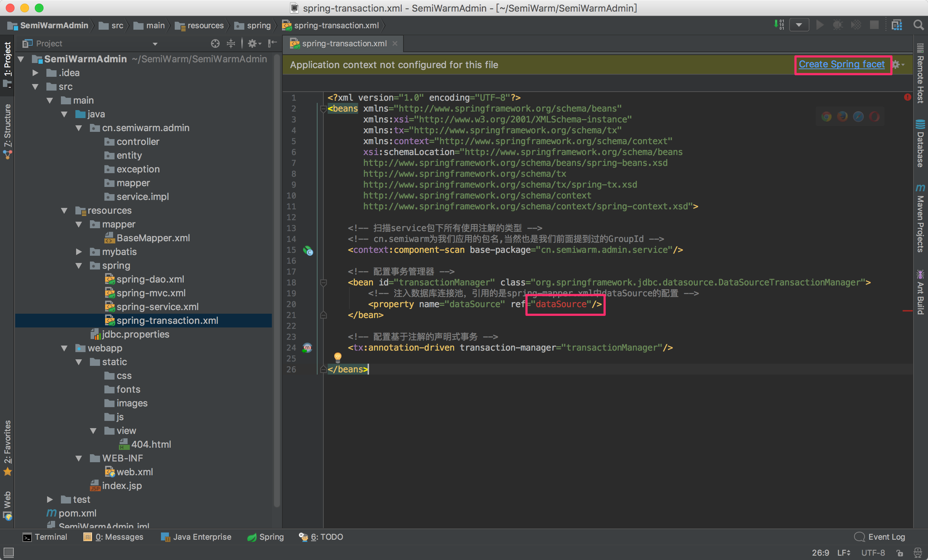Viewport: 928px width, 560px height.
Task: Select spring-dao.xml in the project tree
Action: coord(144,279)
